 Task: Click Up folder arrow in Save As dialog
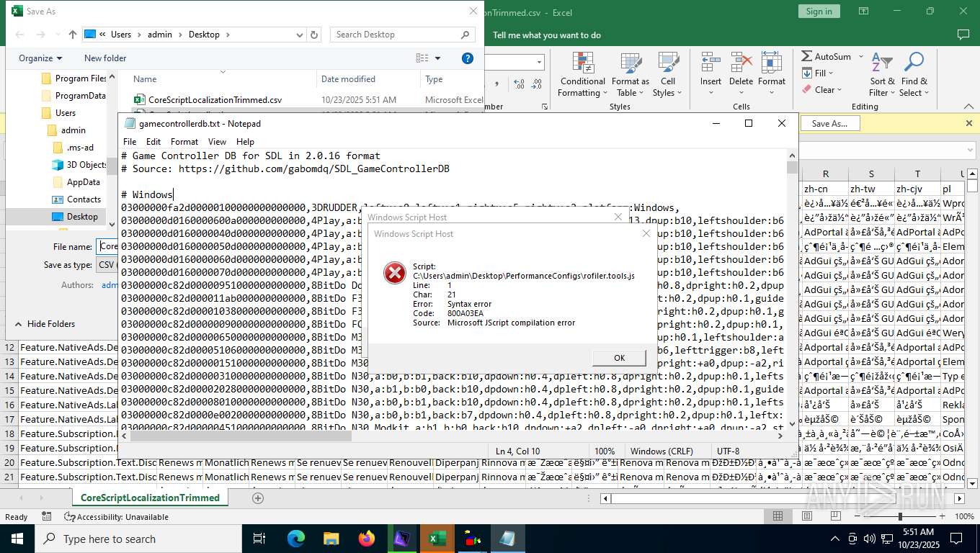coord(73,35)
